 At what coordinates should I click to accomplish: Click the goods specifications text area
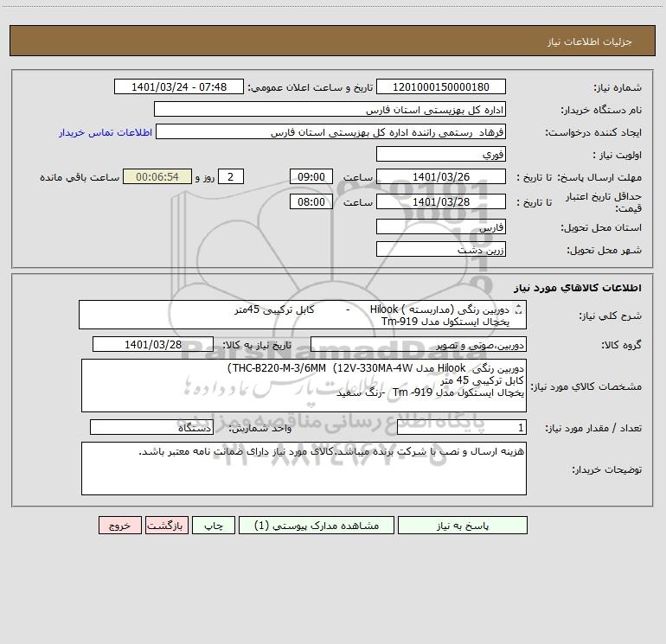point(304,386)
